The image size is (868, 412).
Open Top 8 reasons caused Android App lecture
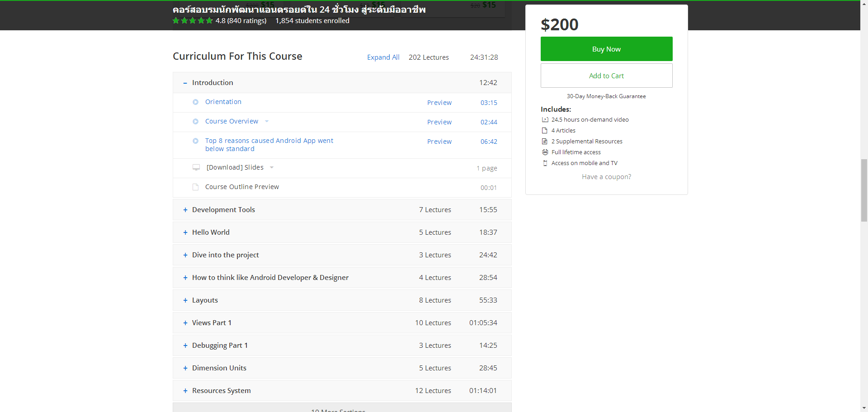[269, 145]
